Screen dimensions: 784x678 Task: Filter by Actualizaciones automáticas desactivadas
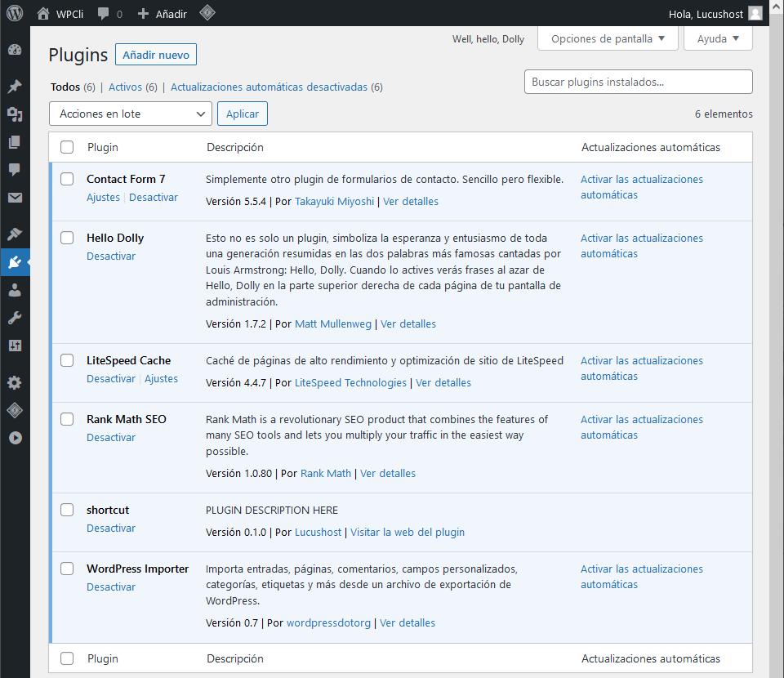click(269, 87)
